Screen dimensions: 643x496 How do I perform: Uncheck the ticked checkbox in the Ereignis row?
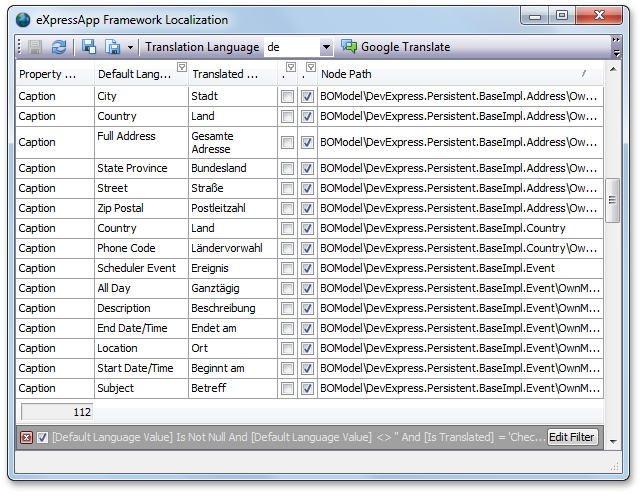click(307, 268)
